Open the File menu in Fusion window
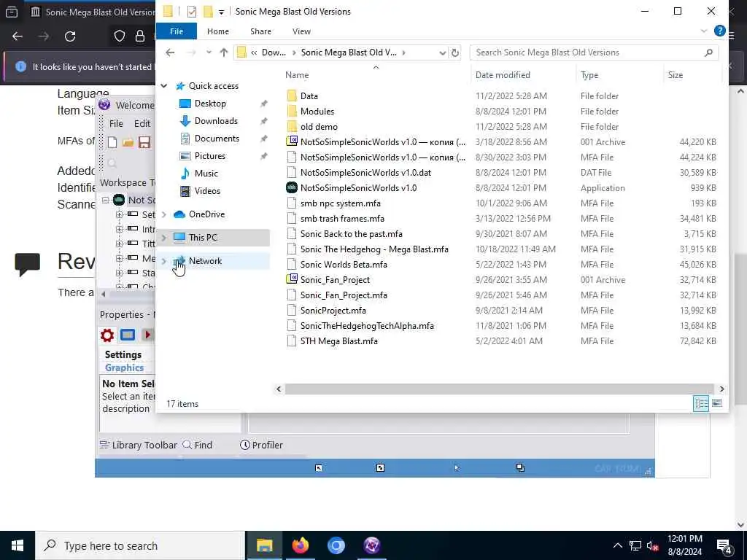 pyautogui.click(x=116, y=124)
